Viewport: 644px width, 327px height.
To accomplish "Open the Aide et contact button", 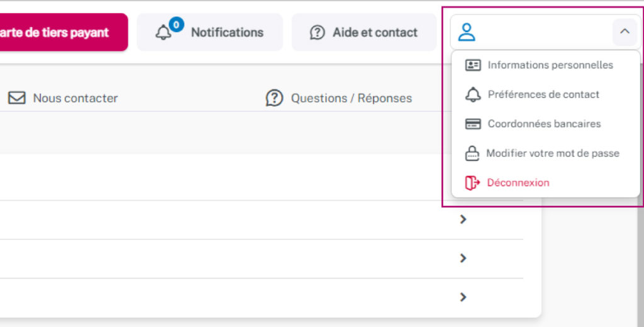I will (x=364, y=33).
